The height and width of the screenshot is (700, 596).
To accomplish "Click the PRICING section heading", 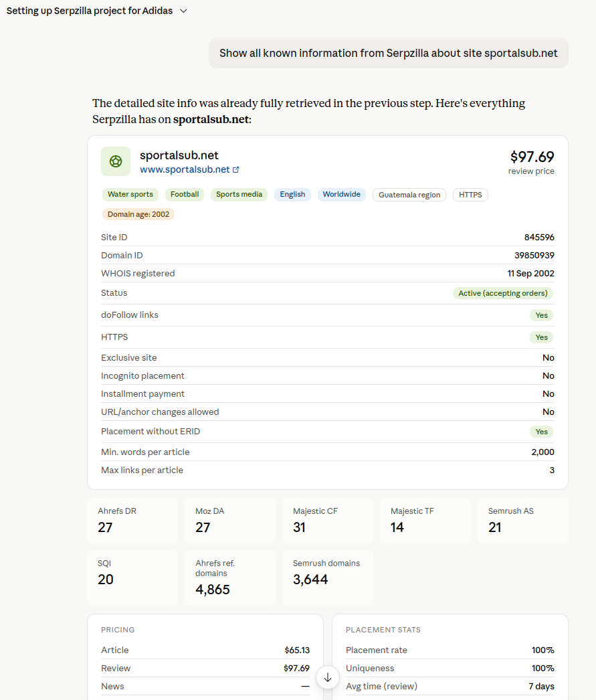I will [x=118, y=630].
